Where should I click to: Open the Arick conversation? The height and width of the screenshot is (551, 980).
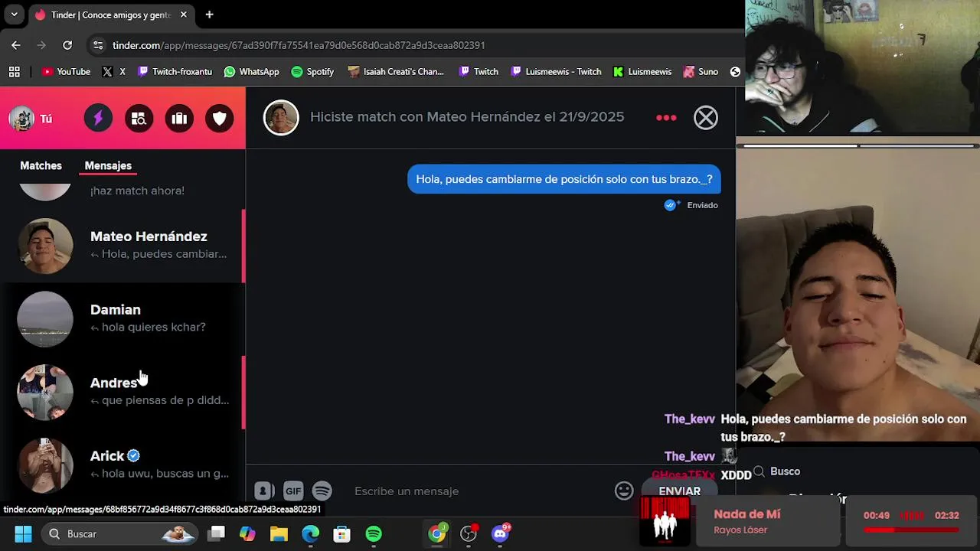point(122,465)
